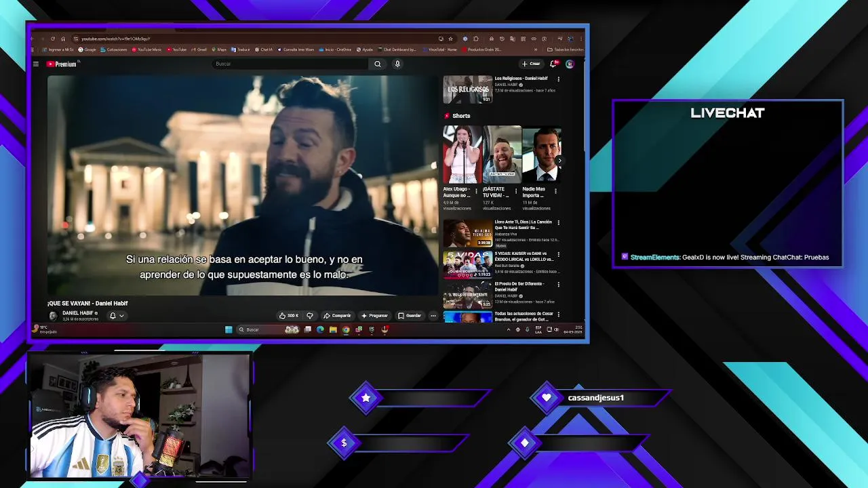
Task: Open 5 VIDAS: KAISER vs DANI thumbnail
Action: pyautogui.click(x=467, y=265)
